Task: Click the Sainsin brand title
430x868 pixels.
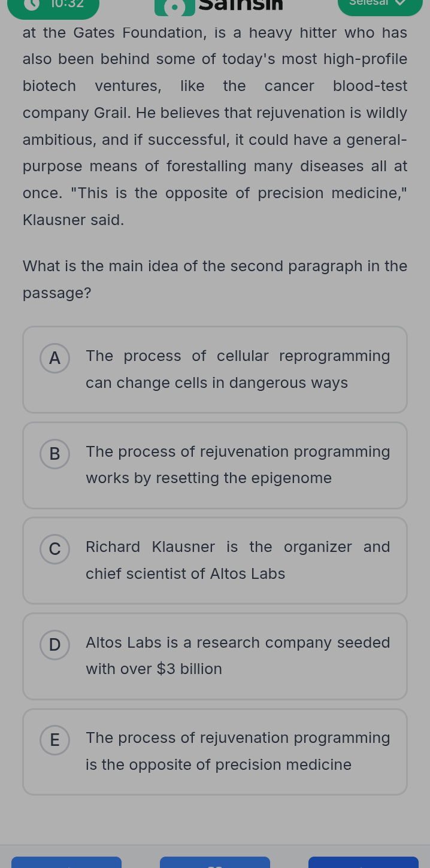Action: click(240, 6)
